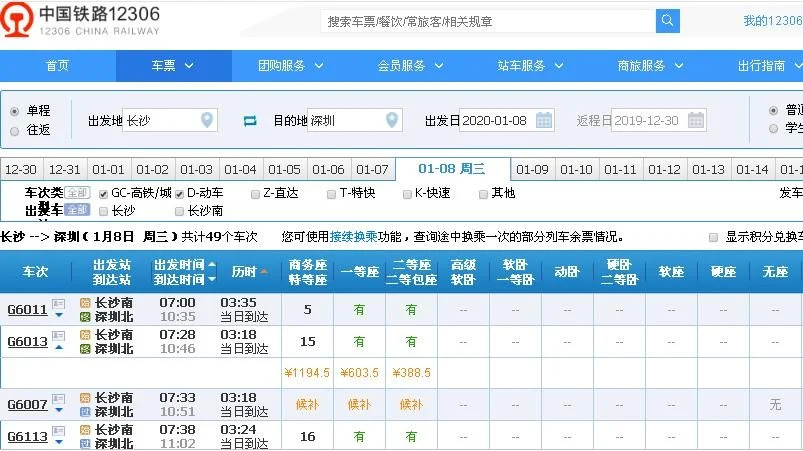
Task: Check the Z-直达 train type checkbox
Action: coord(255,194)
